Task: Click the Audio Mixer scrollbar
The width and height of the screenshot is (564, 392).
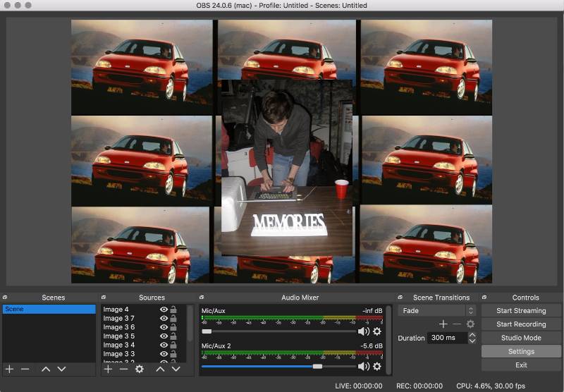Action: [x=388, y=340]
